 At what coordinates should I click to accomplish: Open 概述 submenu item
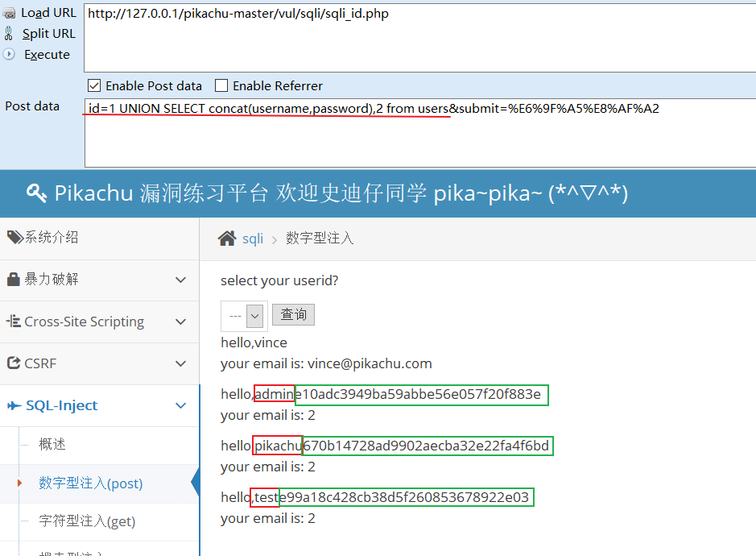coord(52,444)
